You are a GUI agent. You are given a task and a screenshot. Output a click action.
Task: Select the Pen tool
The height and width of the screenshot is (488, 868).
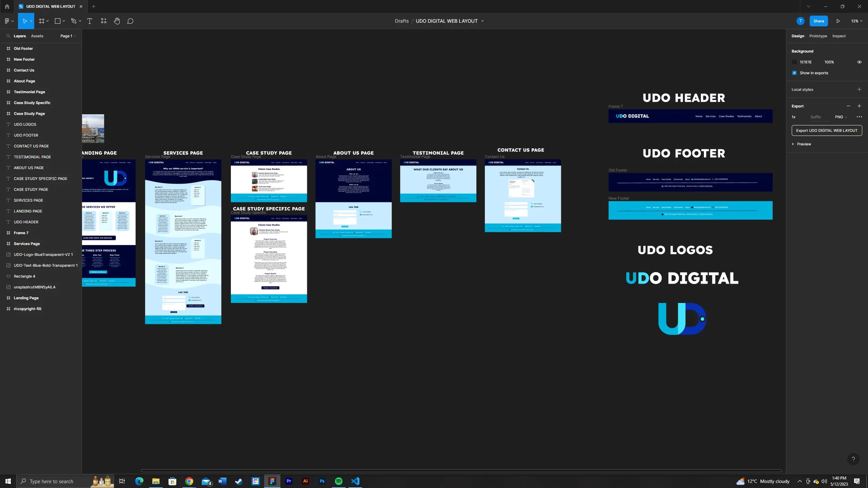tap(74, 21)
